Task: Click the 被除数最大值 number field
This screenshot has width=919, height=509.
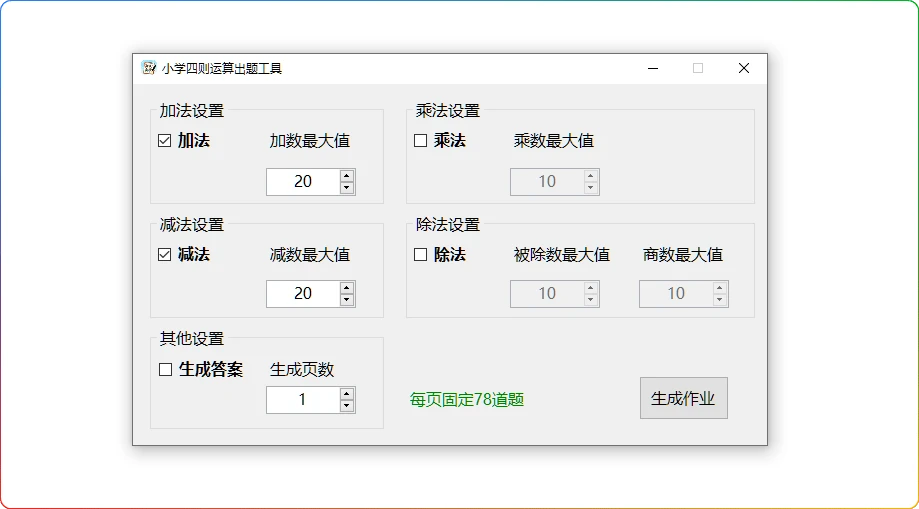Action: [546, 294]
